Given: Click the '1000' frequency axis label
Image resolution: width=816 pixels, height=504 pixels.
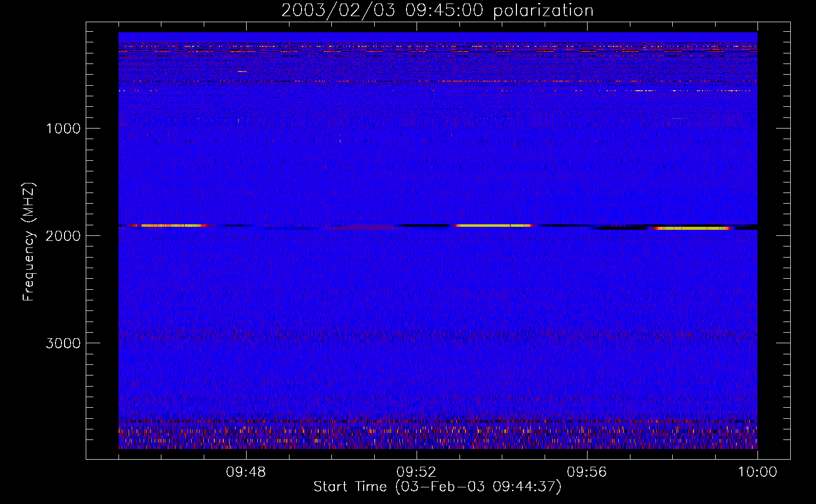Looking at the screenshot, I should 63,129.
